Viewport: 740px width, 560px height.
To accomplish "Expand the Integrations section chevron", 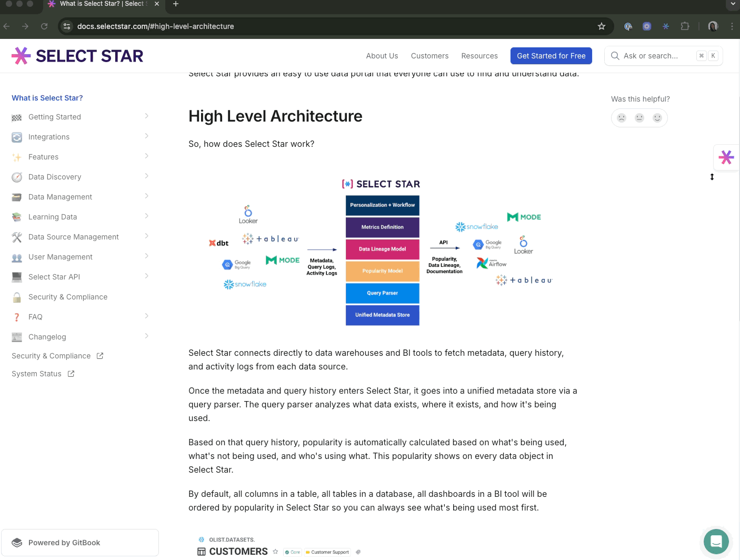I will [146, 136].
